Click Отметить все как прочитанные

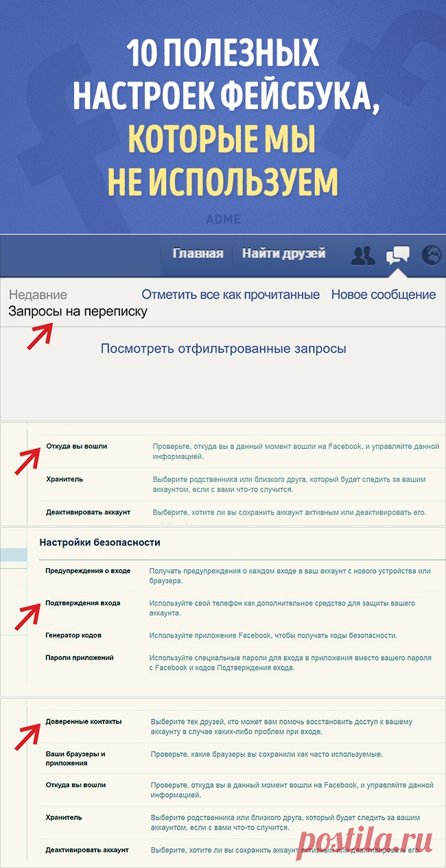pos(231,295)
